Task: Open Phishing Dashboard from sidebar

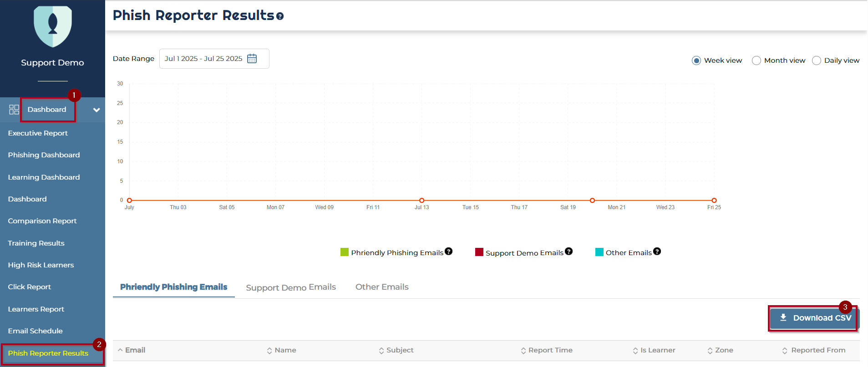Action: click(x=44, y=155)
